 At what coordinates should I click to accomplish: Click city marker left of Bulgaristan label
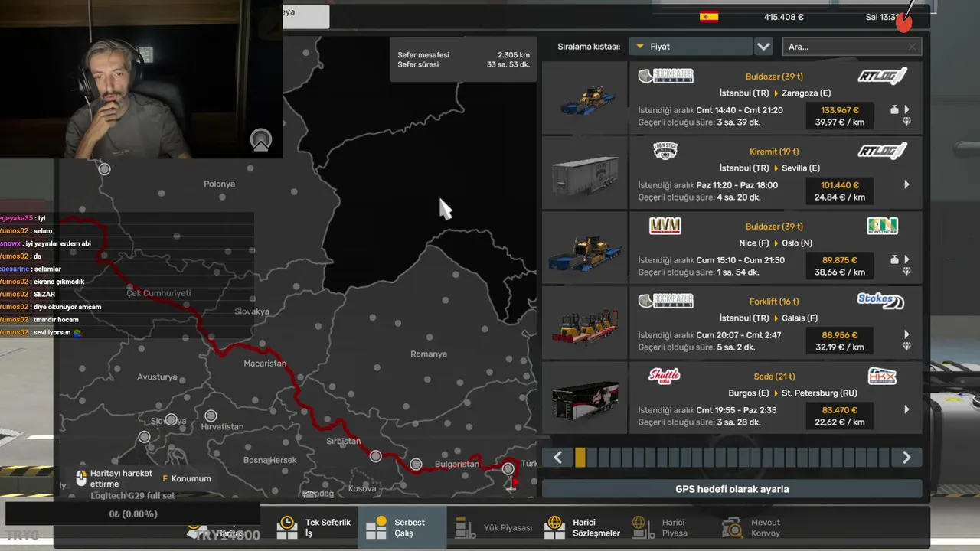click(416, 464)
